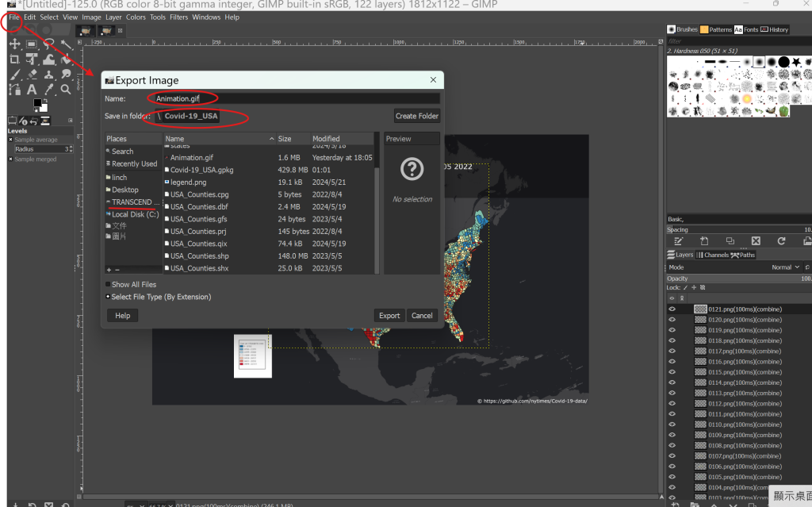The height and width of the screenshot is (507, 812).
Task: Select the Free Select lasso tool
Action: pyautogui.click(x=48, y=44)
